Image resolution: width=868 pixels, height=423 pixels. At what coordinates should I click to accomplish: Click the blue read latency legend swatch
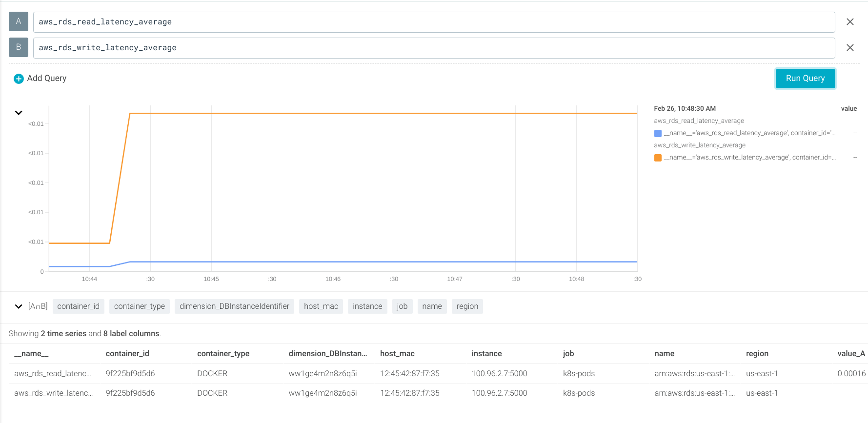[658, 133]
